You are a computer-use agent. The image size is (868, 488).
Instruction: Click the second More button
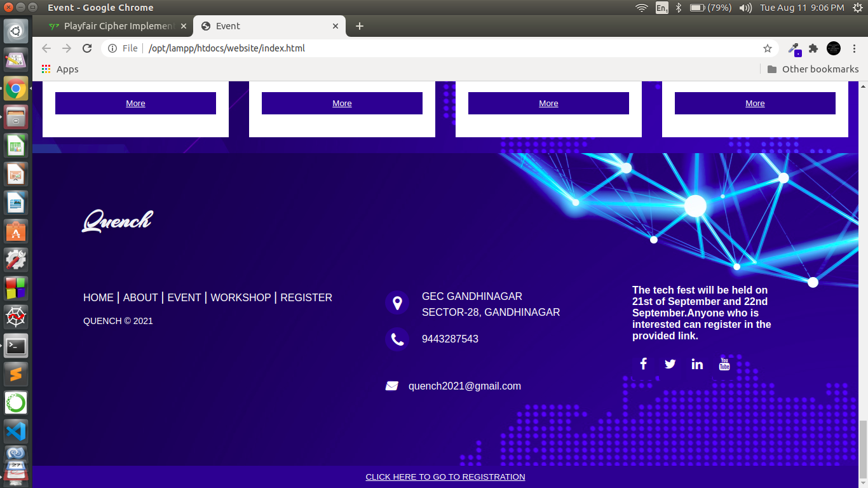[x=342, y=103]
